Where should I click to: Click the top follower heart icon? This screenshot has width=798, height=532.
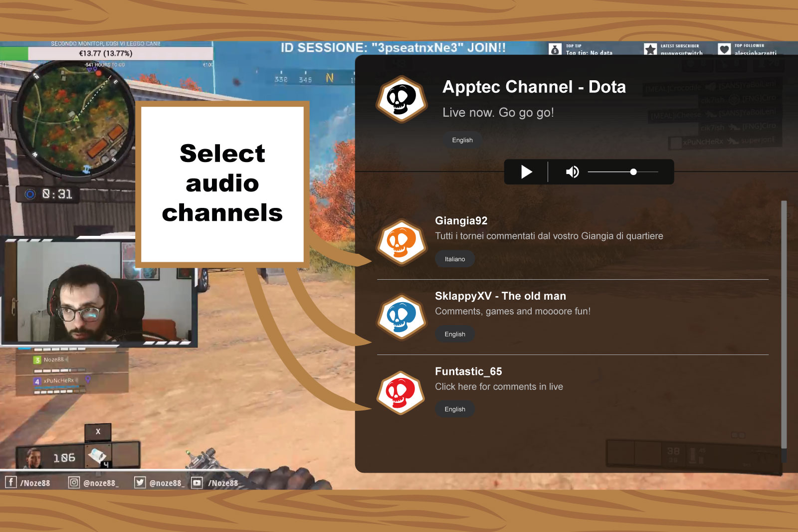pos(725,49)
